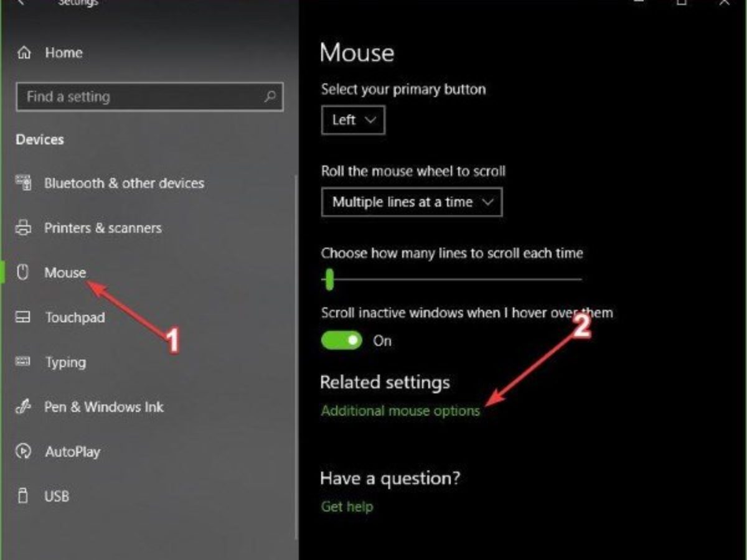Click the Home icon in sidebar
Screen dimensions: 747x560
[24, 53]
